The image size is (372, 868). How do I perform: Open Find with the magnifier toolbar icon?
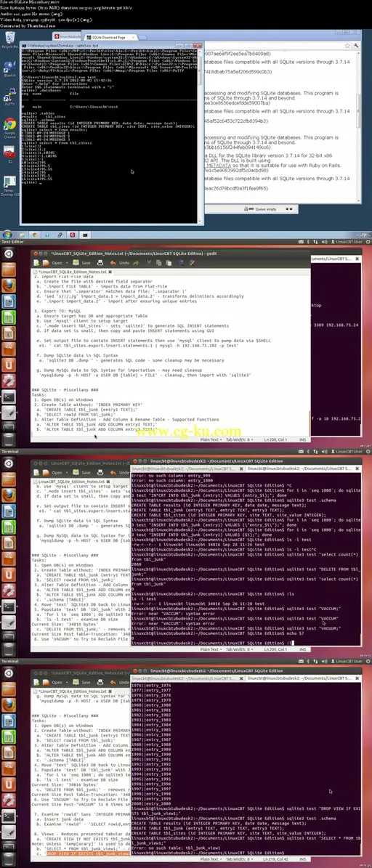182,263
